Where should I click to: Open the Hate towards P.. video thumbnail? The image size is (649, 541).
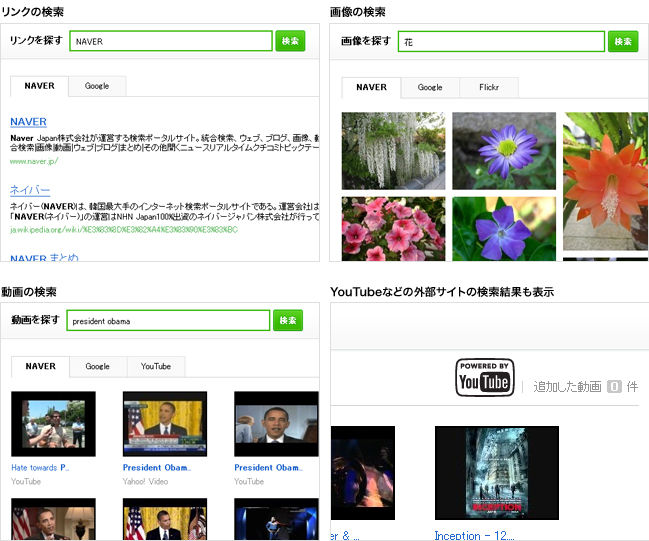[53, 424]
